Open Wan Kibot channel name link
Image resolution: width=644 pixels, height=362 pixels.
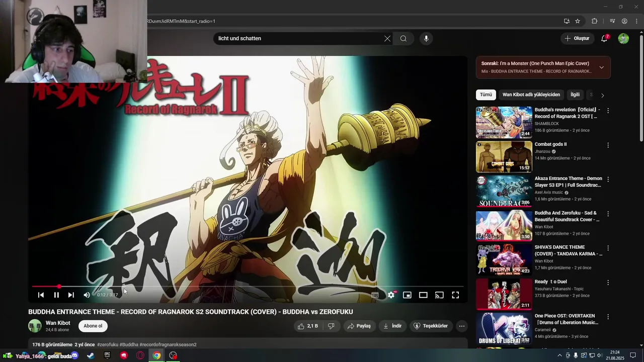(58, 323)
